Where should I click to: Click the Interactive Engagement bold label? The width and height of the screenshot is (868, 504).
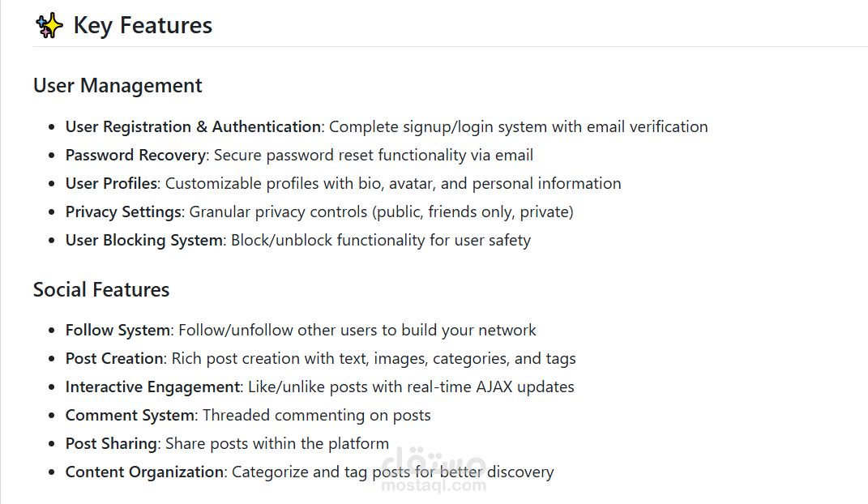point(153,387)
